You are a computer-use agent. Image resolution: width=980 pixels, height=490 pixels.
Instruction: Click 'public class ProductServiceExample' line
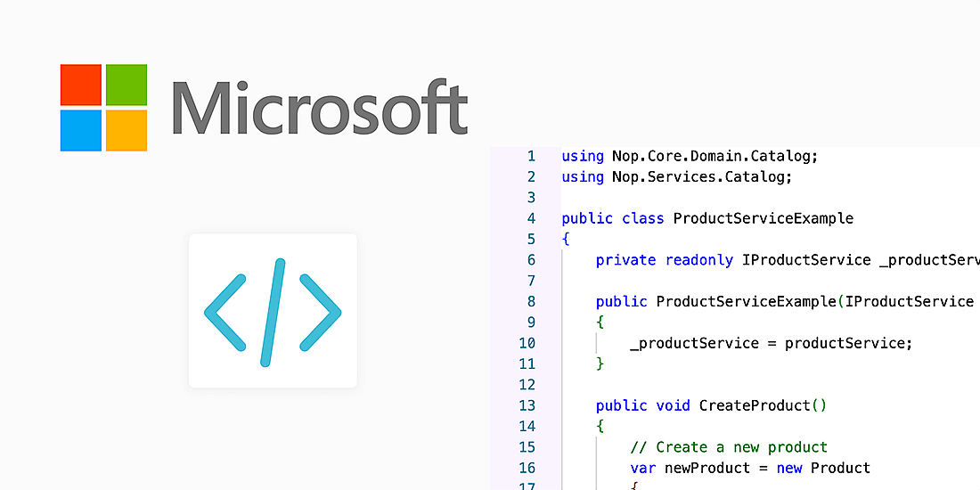(707, 219)
